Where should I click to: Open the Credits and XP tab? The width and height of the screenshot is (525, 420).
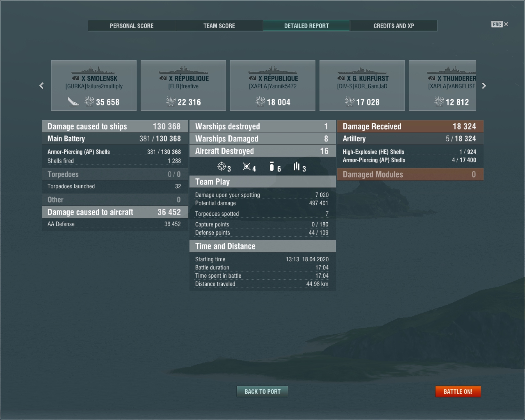click(x=394, y=26)
